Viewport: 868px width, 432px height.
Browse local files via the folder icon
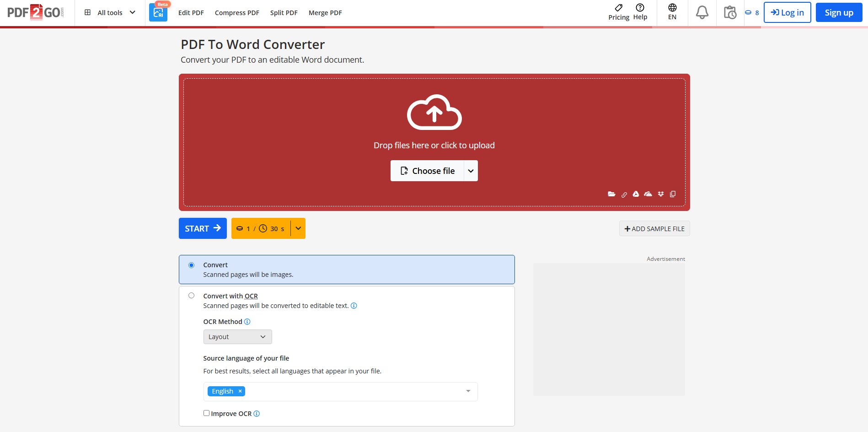click(x=611, y=194)
